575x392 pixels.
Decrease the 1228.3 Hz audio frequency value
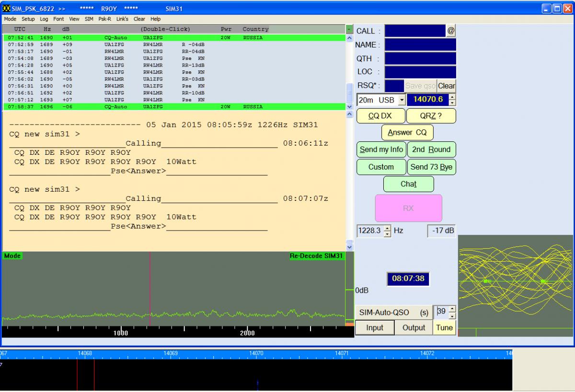[388, 233]
